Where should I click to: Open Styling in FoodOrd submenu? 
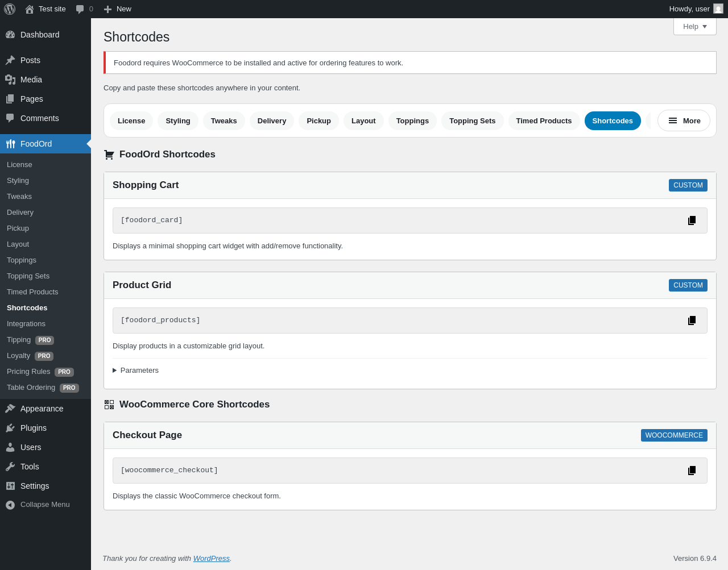pyautogui.click(x=45, y=181)
